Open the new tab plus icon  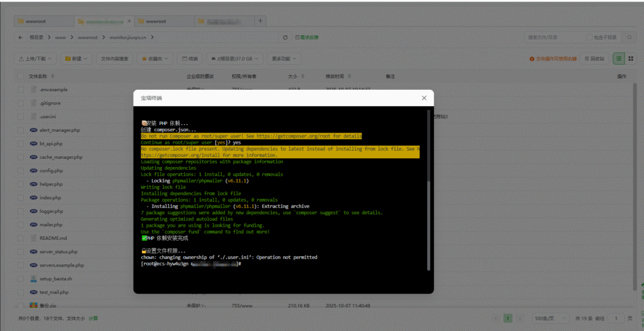pos(260,21)
